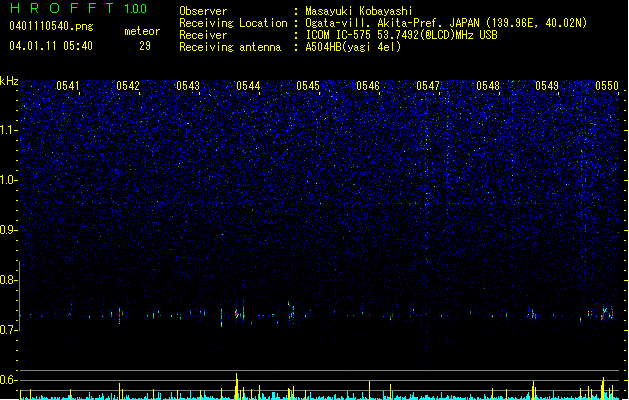The width and height of the screenshot is (629, 400).
Task: Click the Receiving Location label
Action: [233, 23]
